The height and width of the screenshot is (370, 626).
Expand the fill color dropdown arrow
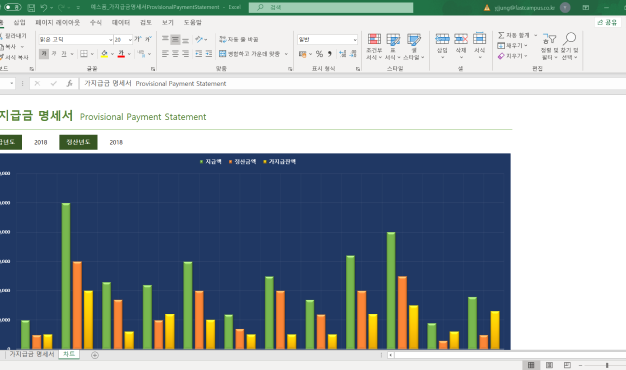coord(112,53)
